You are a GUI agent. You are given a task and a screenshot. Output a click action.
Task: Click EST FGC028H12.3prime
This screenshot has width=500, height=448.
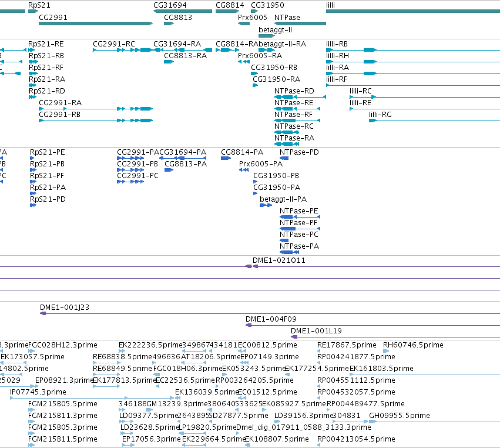(x=31, y=351)
